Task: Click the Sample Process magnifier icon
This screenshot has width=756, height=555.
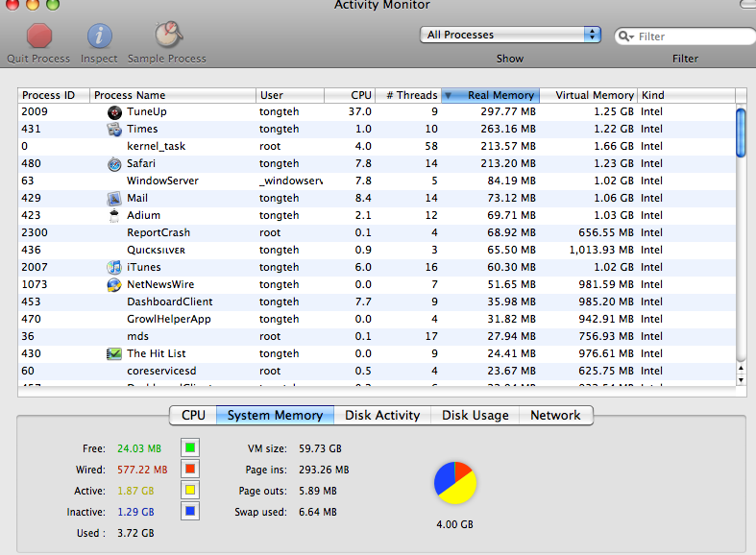Action: [x=168, y=35]
